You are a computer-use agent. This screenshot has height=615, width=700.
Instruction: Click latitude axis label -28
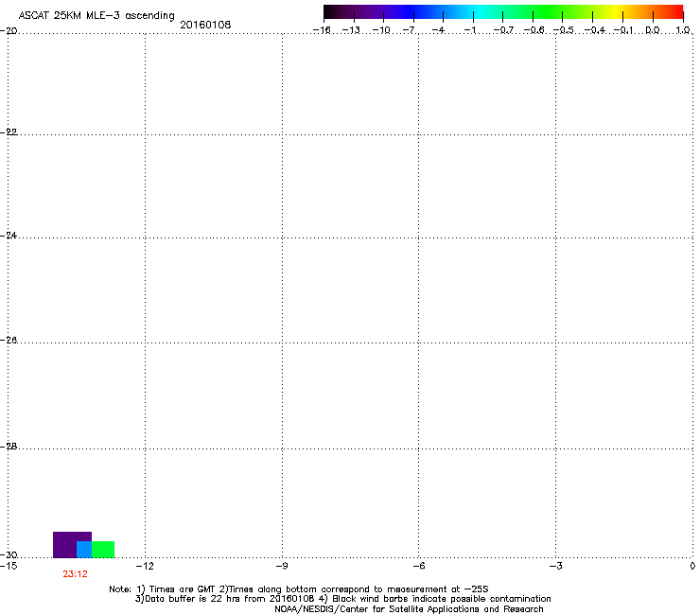[x=9, y=447]
